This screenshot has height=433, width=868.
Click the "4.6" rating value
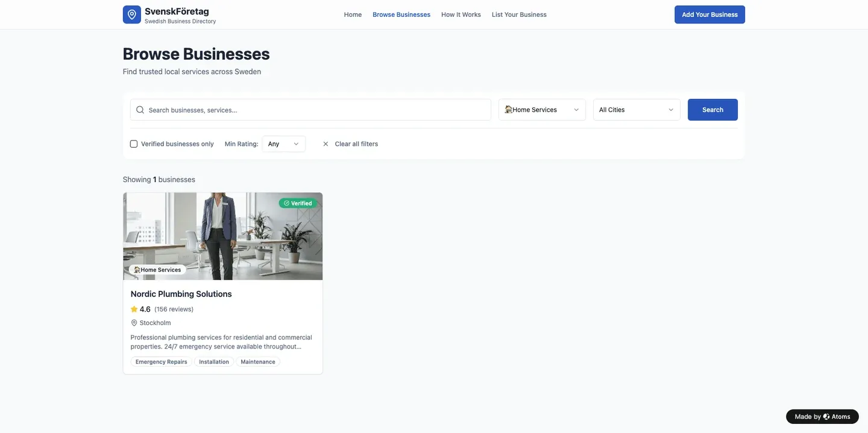pos(145,309)
